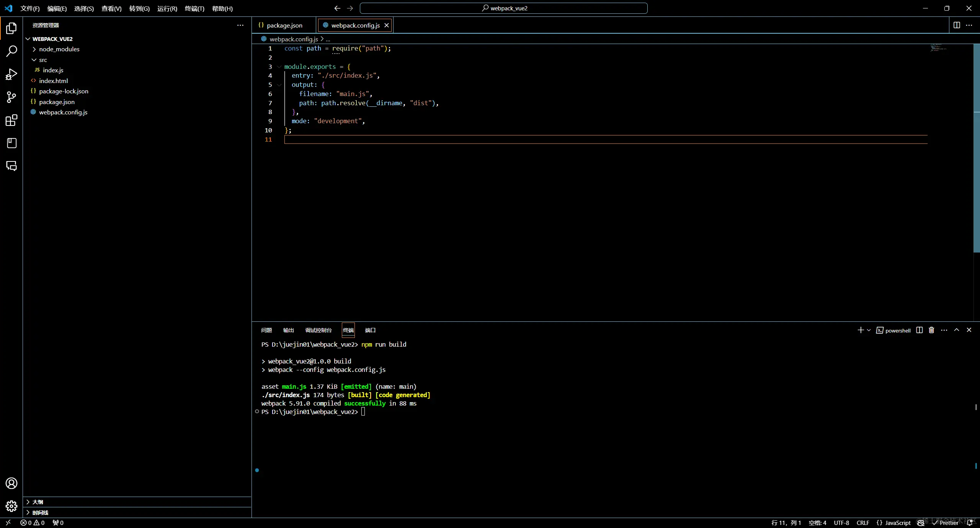Open the Manage settings gear

11,506
